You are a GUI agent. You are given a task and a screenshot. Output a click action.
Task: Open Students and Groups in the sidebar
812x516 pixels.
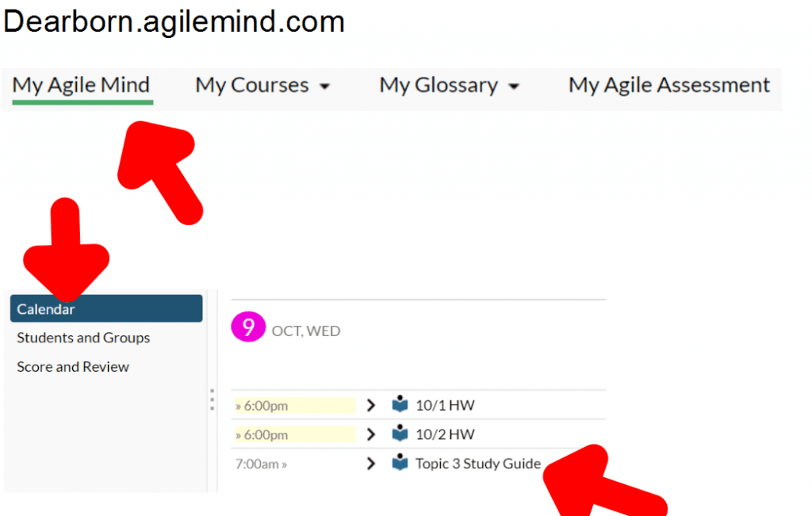pyautogui.click(x=83, y=338)
